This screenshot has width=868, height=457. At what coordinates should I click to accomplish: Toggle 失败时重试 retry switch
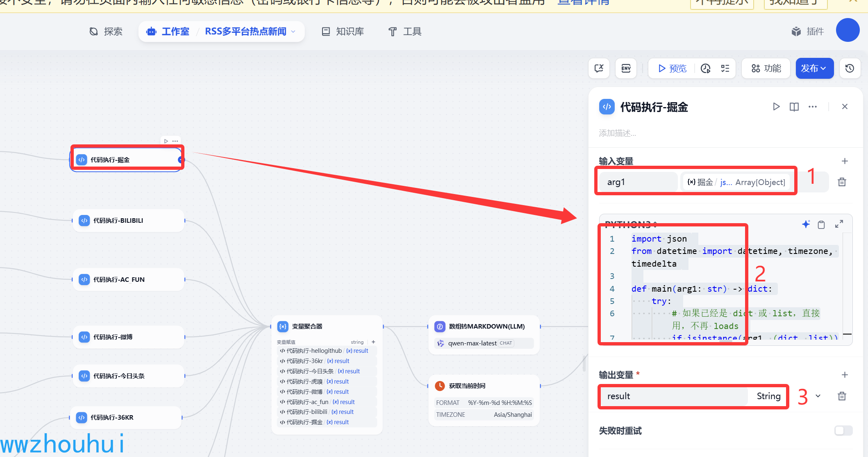(843, 430)
